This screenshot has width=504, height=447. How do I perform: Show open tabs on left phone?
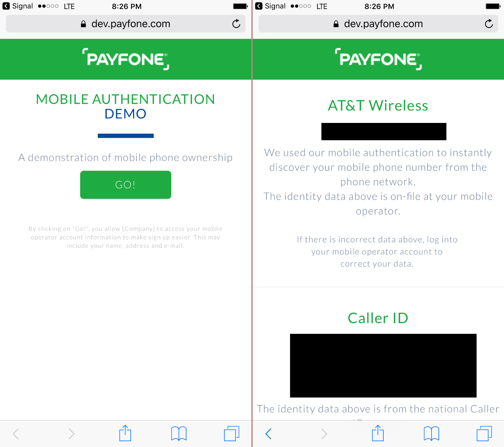click(x=232, y=433)
